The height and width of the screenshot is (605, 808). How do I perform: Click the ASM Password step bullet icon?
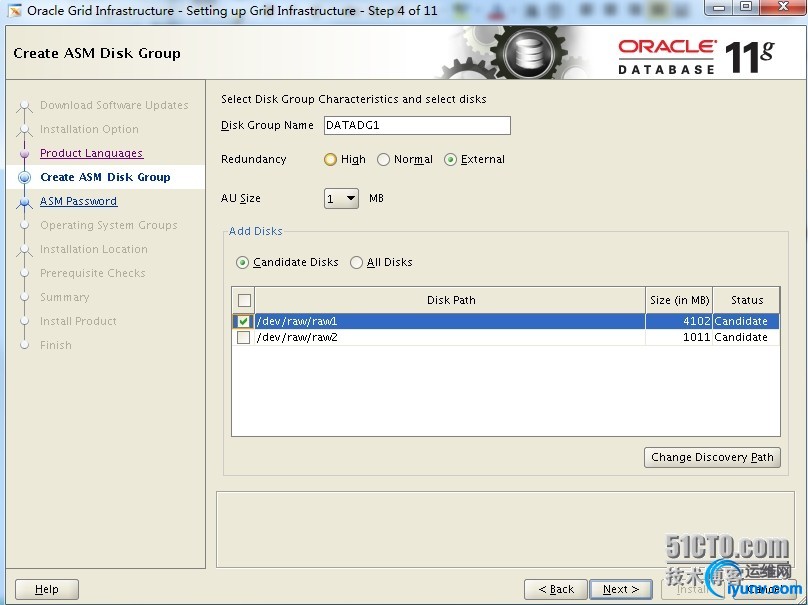24,201
